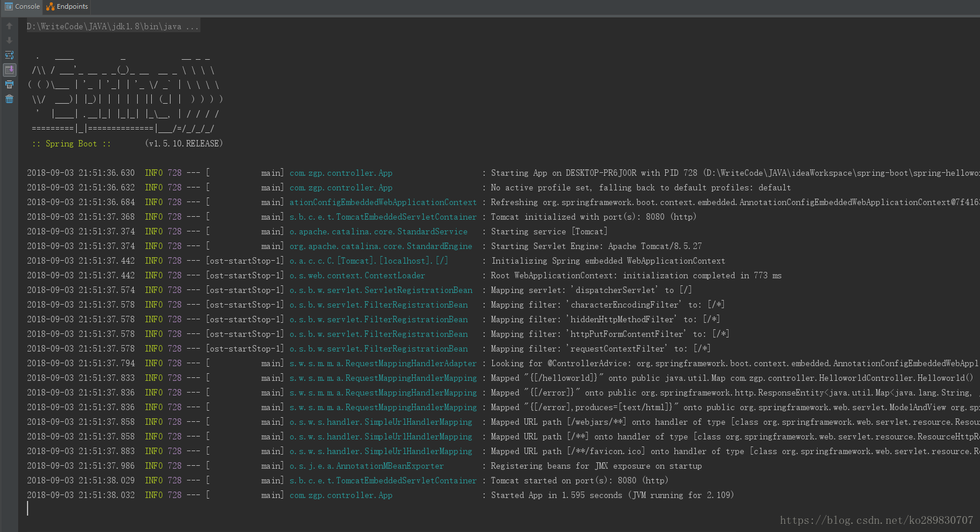Place cursor at console input caret
Viewport: 980px width, 532px height.
[28, 509]
